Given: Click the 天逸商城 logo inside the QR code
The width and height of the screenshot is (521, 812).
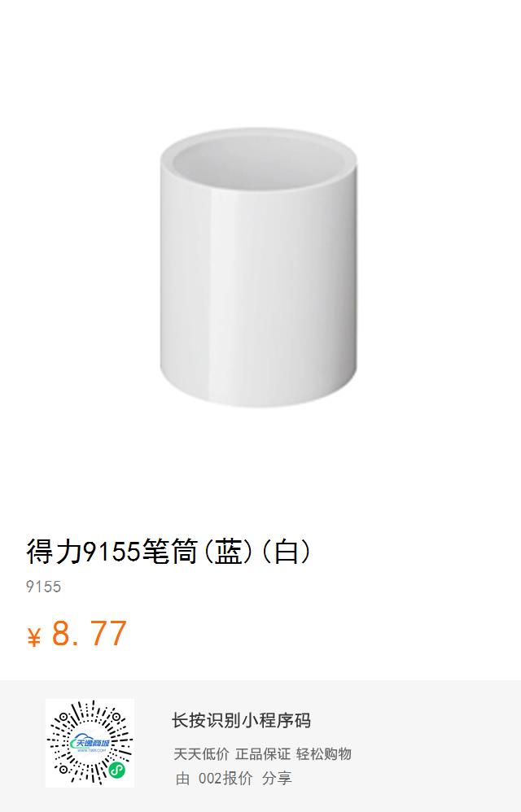Looking at the screenshot, I should coord(90,743).
